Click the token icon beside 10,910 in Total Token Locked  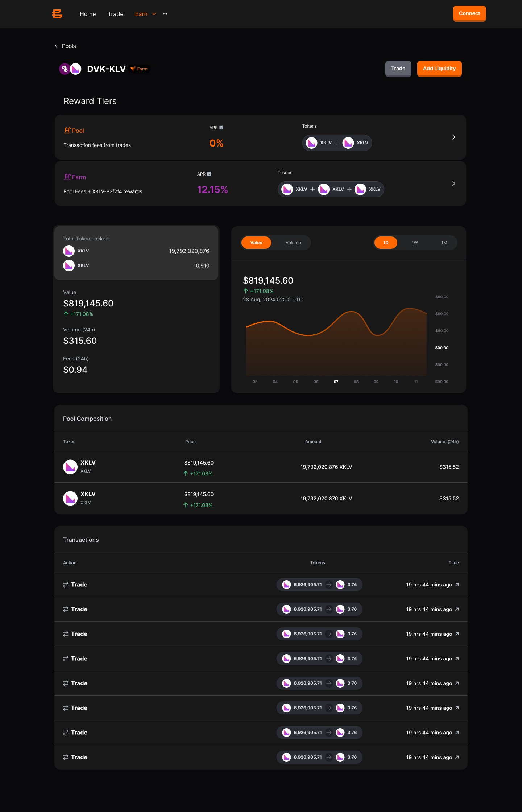[69, 265]
